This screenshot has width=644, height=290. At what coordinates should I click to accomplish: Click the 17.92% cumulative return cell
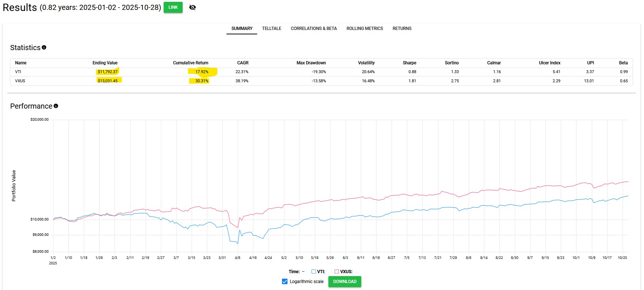[x=202, y=72]
